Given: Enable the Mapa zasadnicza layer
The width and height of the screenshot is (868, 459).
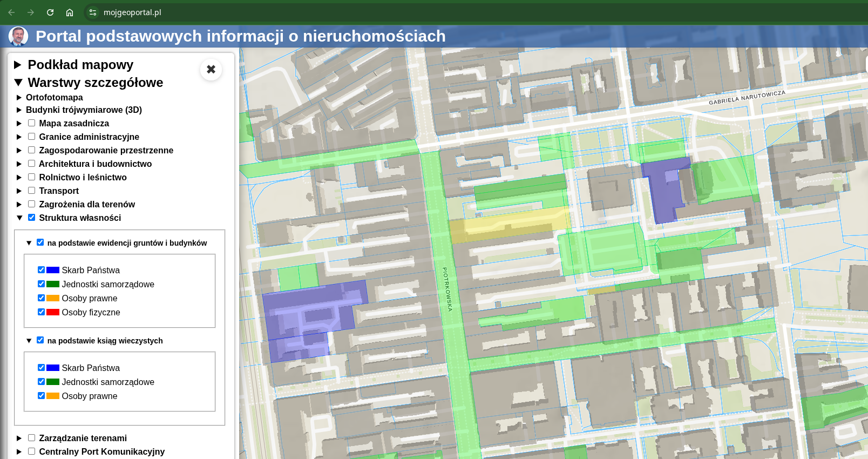Looking at the screenshot, I should pyautogui.click(x=32, y=123).
